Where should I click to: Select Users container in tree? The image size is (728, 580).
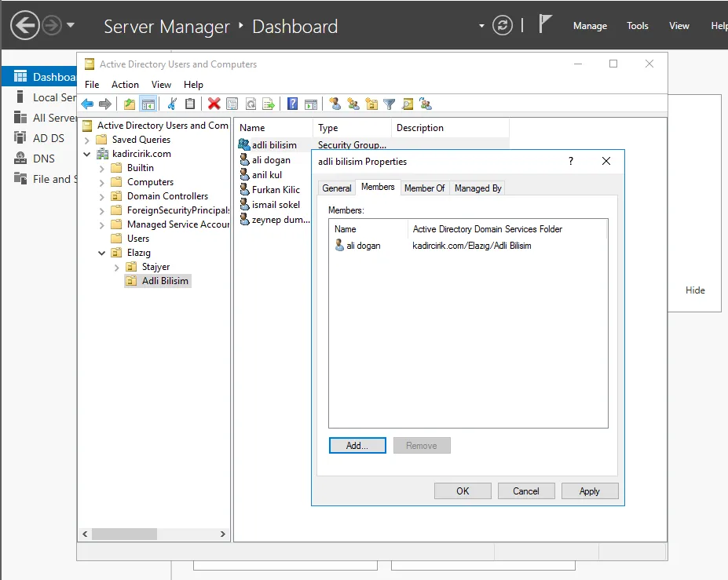[x=138, y=239]
